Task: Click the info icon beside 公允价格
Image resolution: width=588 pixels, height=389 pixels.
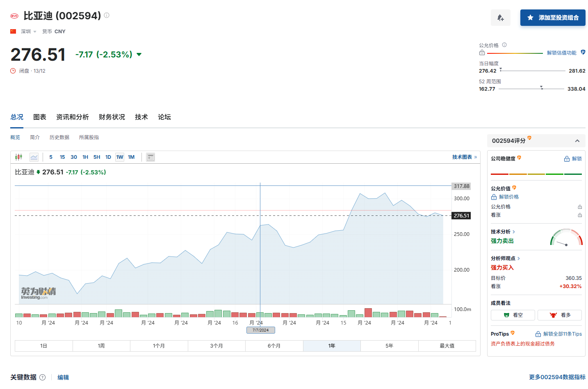Action: (x=504, y=45)
